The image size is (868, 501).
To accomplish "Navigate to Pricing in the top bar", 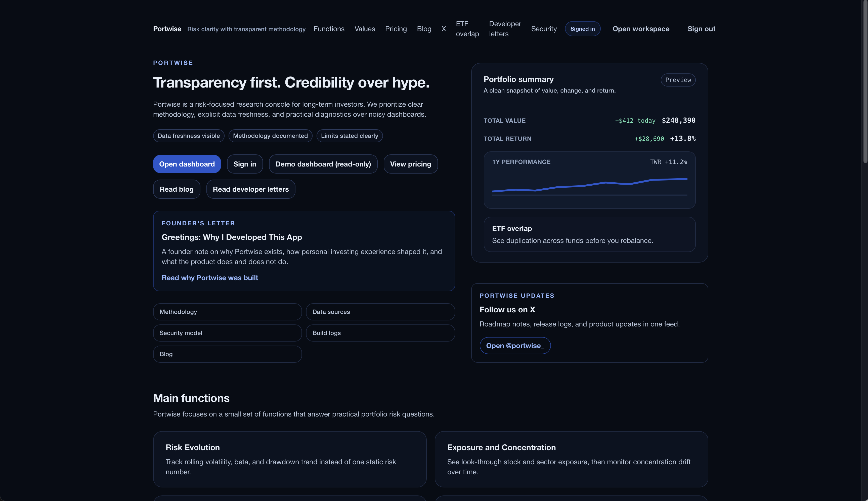I will coord(396,29).
